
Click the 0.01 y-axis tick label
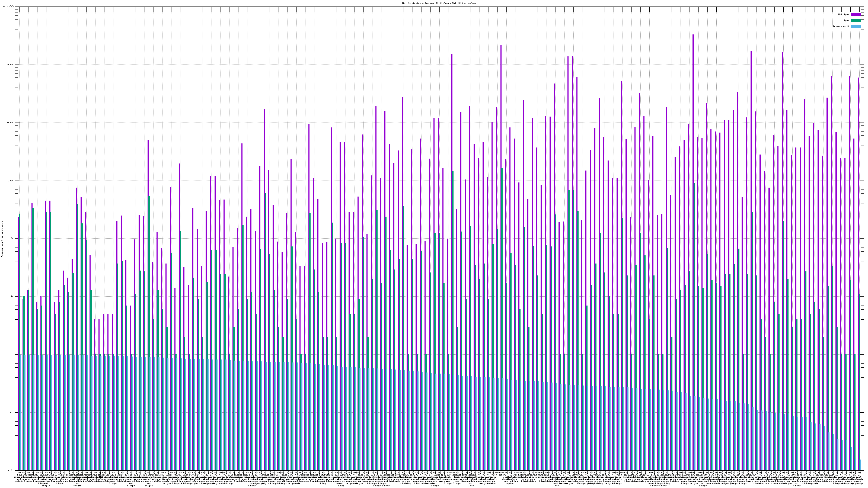(x=11, y=470)
